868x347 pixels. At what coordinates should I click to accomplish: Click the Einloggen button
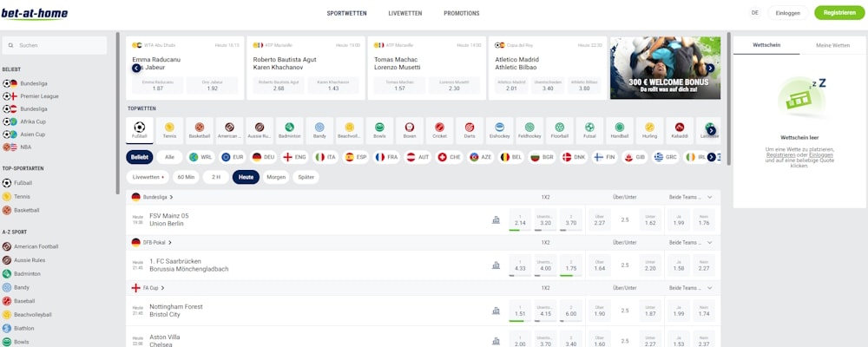(x=788, y=13)
